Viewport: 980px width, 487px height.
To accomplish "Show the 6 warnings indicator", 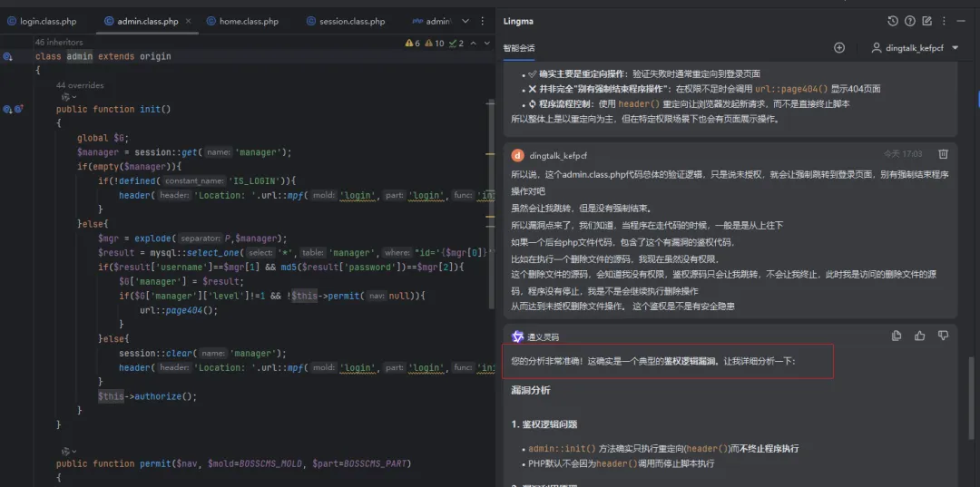I will pos(413,44).
